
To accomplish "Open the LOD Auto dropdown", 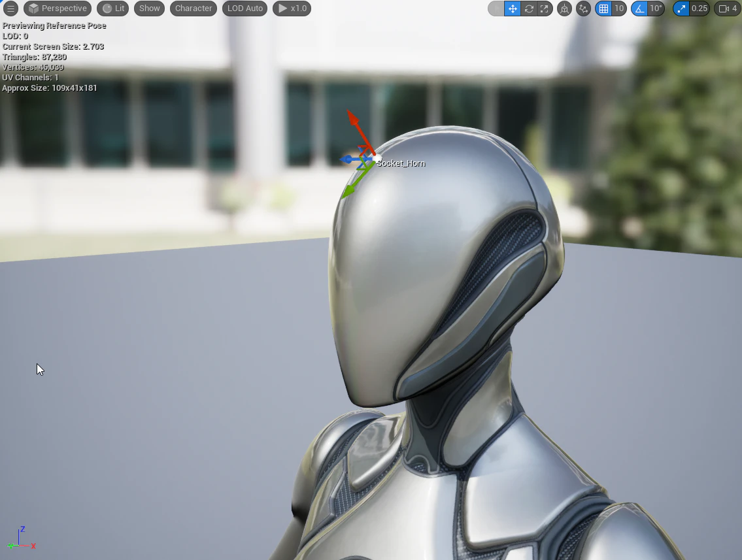I will [x=245, y=8].
